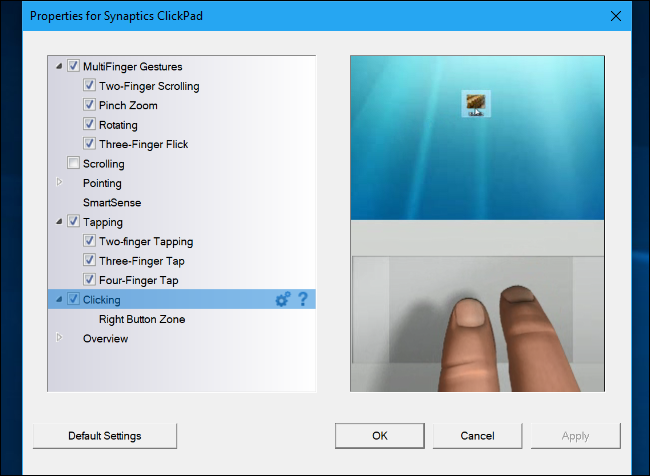Image resolution: width=650 pixels, height=476 pixels.
Task: Select the Three-Finger Tap label
Action: (142, 261)
